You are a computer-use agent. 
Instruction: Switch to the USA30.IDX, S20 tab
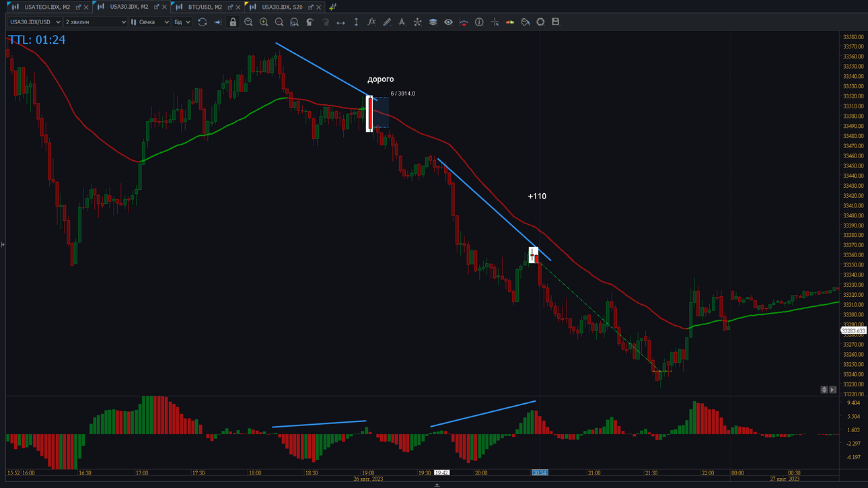tap(283, 7)
